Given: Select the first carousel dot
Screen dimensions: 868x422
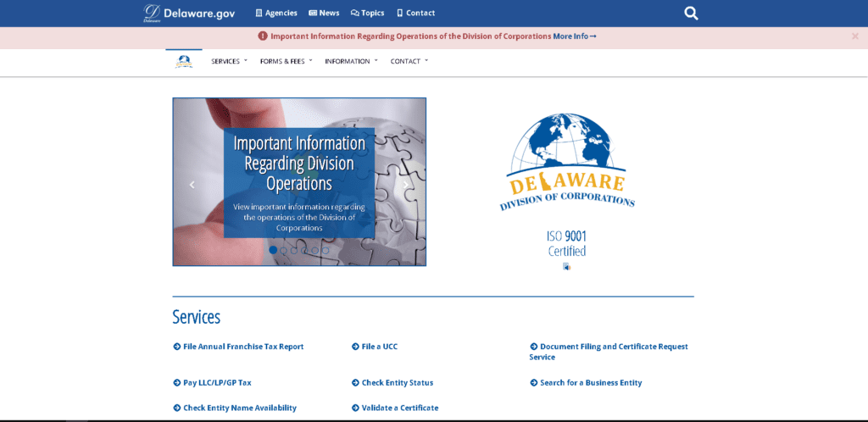Looking at the screenshot, I should pyautogui.click(x=273, y=250).
